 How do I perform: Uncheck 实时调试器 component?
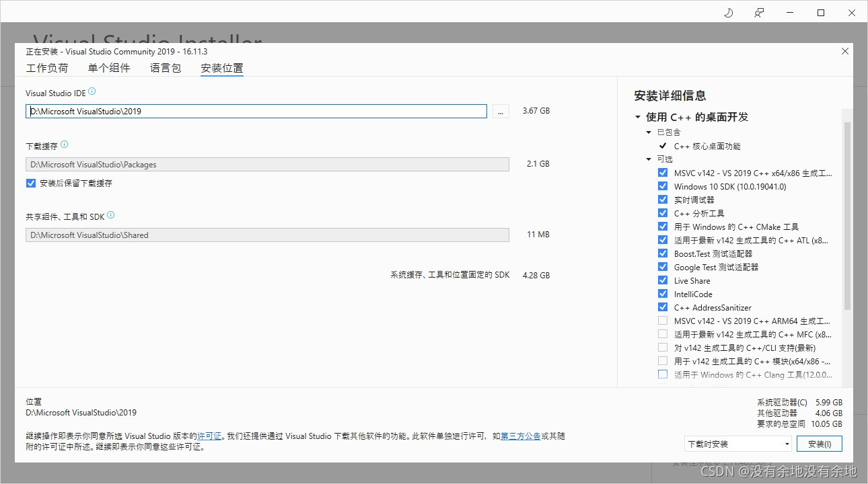click(663, 200)
